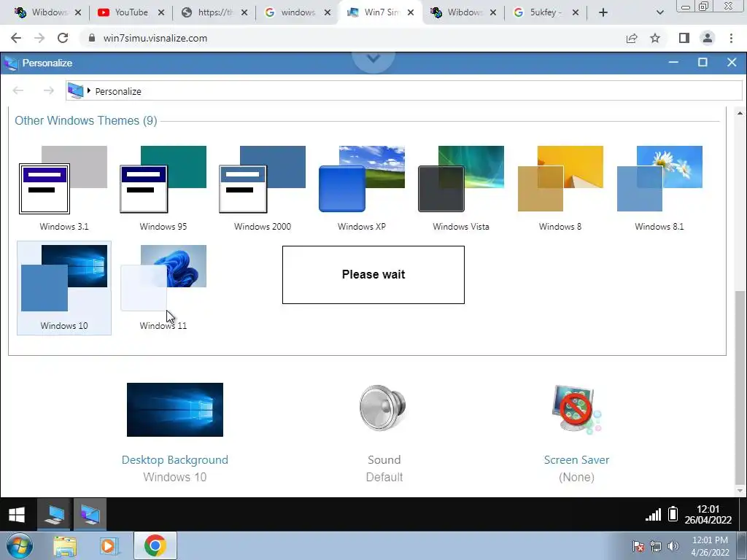Open Windows Explorer from the taskbar
747x560 pixels.
pyautogui.click(x=65, y=546)
